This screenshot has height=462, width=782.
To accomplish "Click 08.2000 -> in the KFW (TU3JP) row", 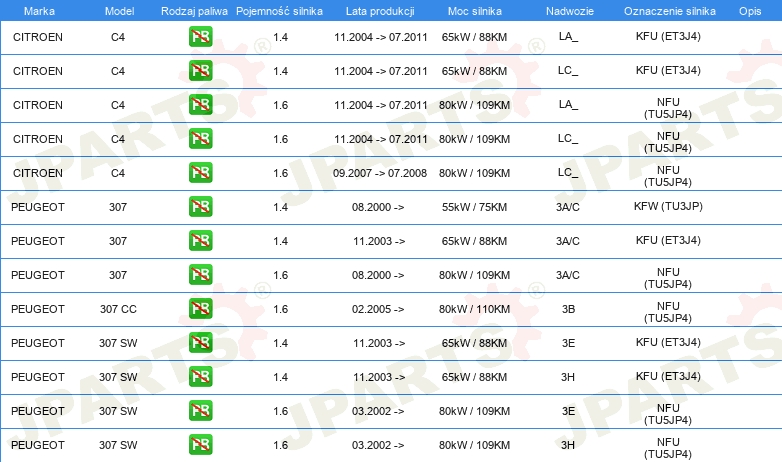I will (378, 207).
